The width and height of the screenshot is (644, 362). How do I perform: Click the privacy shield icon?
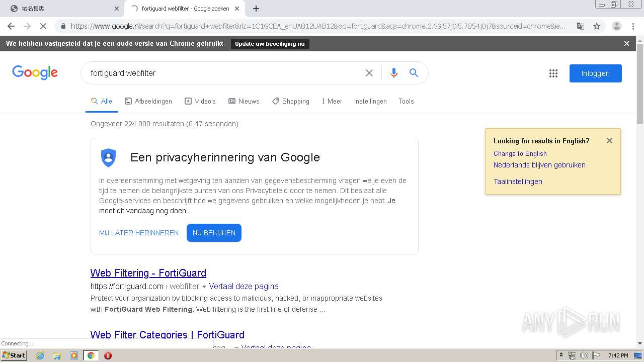tap(109, 157)
